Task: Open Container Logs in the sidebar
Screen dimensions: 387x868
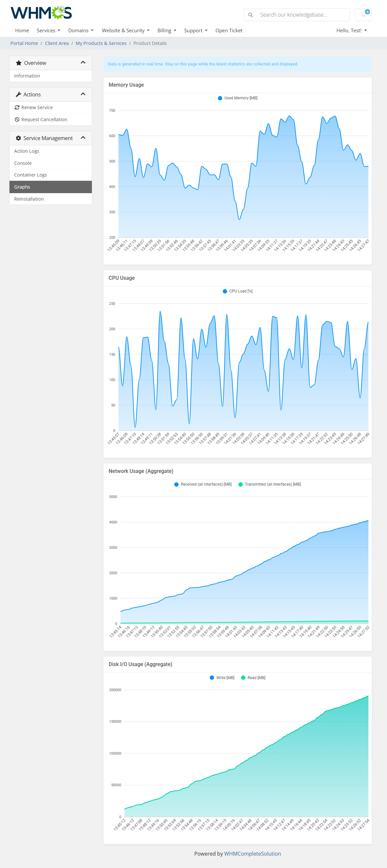Action: tap(50, 175)
